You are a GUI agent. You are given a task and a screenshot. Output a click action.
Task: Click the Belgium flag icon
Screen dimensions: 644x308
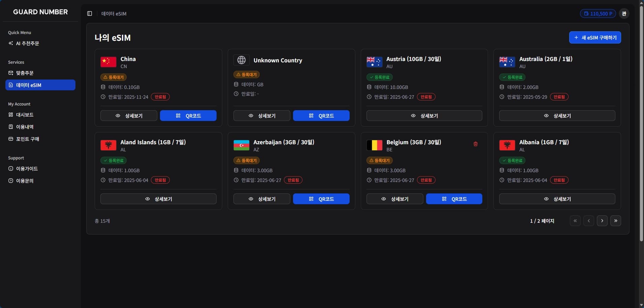point(374,145)
